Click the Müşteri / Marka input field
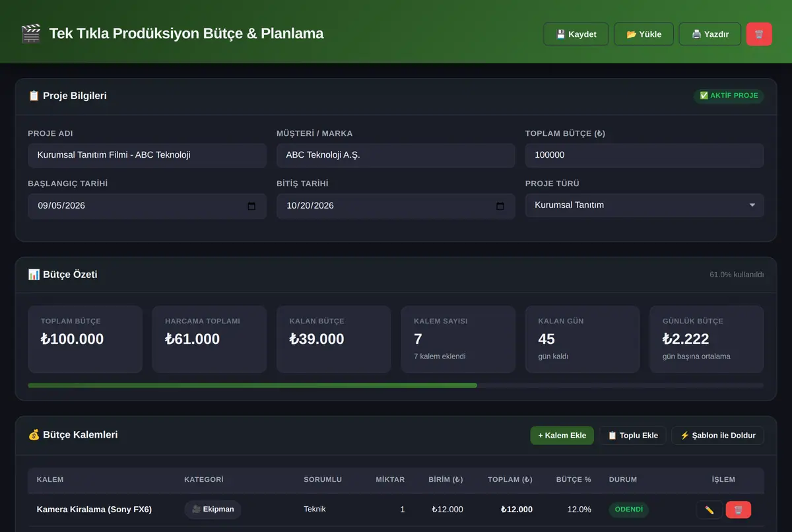The width and height of the screenshot is (792, 532). (396, 156)
